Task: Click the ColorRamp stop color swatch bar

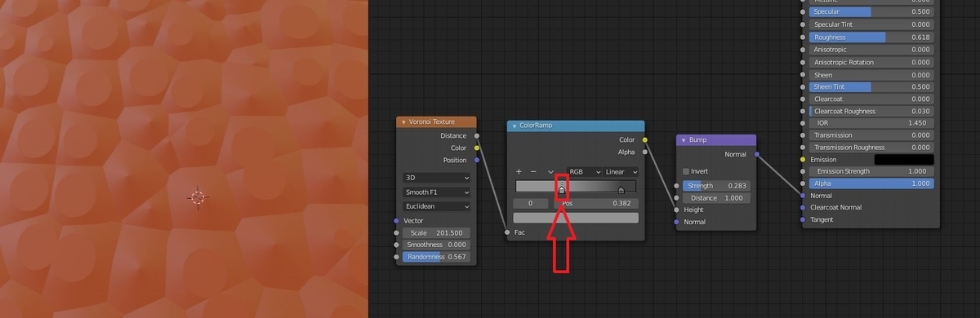Action: click(576, 218)
